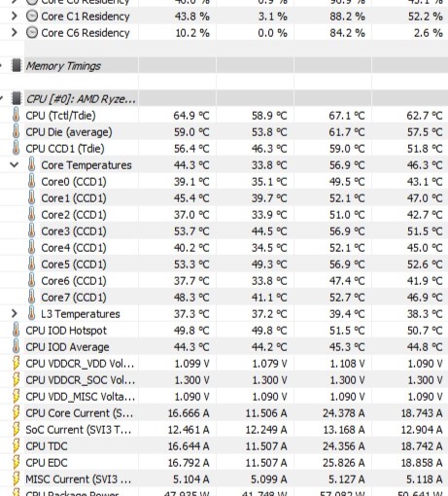Screen dimensions: 448x496
Task: Collapse the Core Temperatures group
Action: tap(14, 164)
